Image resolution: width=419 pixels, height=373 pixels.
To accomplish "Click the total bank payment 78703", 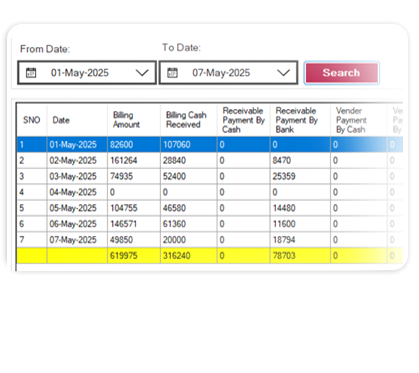I will click(x=300, y=256).
